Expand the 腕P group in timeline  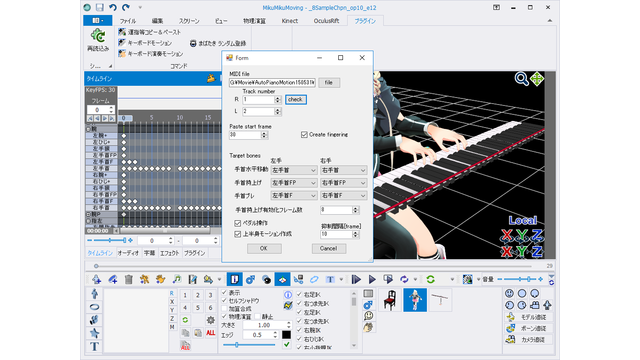pos(88,214)
